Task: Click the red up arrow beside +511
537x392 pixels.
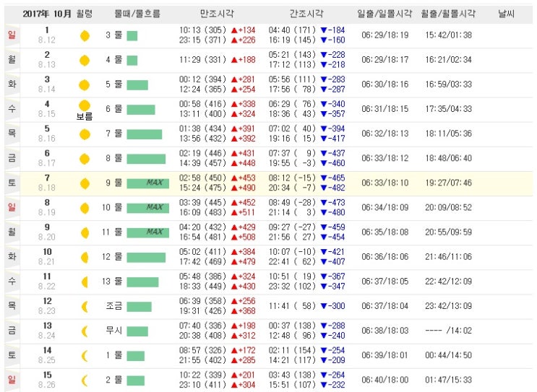Action: pyautogui.click(x=234, y=213)
